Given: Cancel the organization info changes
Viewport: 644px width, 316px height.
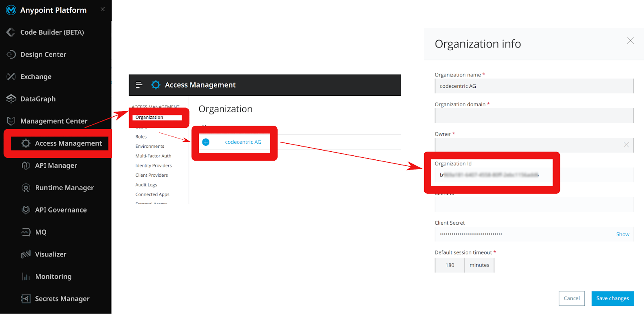Looking at the screenshot, I should click(572, 298).
